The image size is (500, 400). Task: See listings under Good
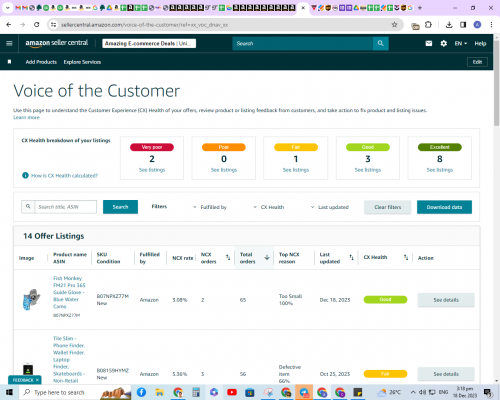pyautogui.click(x=368, y=170)
